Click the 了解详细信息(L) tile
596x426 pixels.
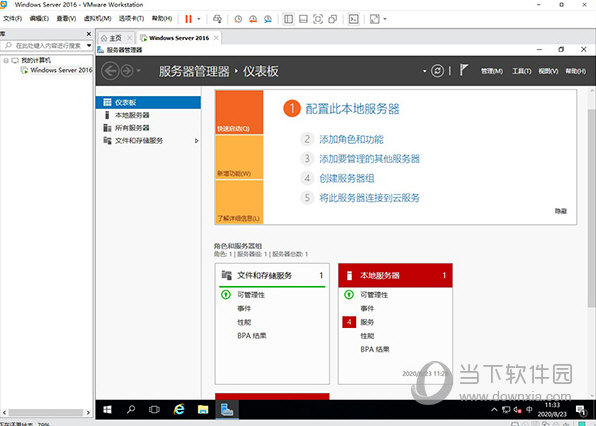(x=239, y=202)
